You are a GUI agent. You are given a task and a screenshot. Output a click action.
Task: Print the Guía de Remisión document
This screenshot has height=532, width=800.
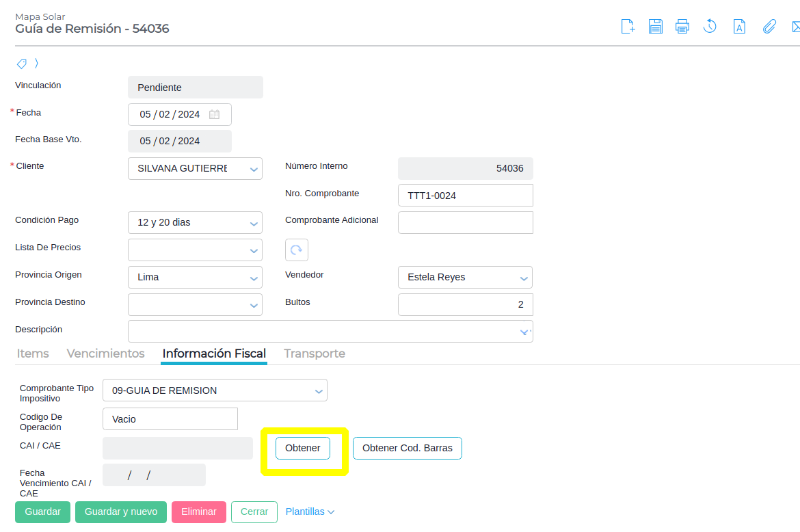point(682,27)
